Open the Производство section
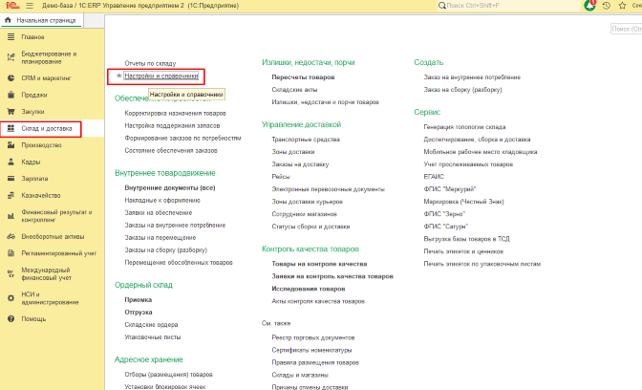 tap(41, 145)
